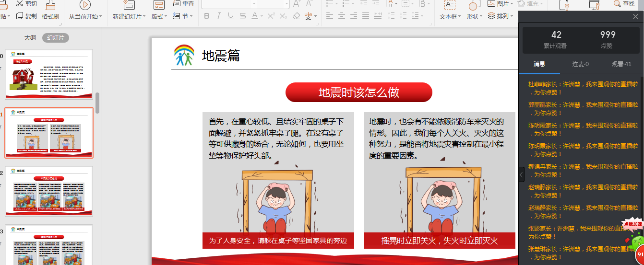Switch to the Outline (大纲) tab

click(30, 37)
